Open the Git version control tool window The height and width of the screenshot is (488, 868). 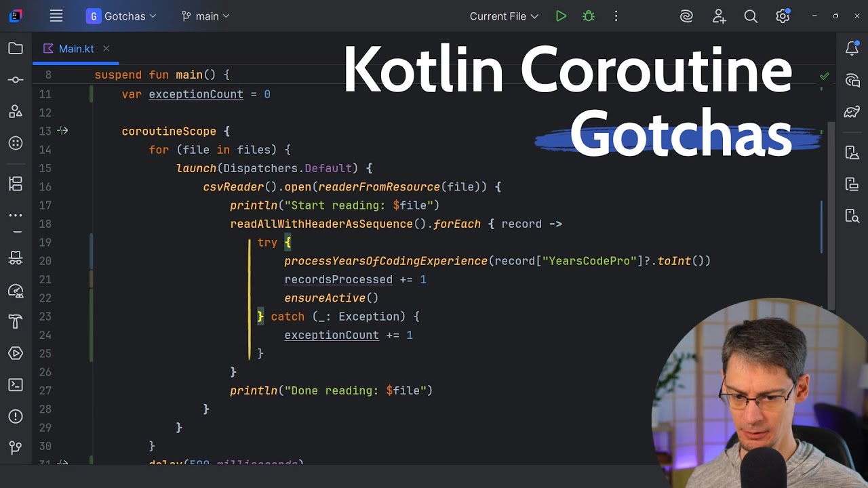point(15,448)
